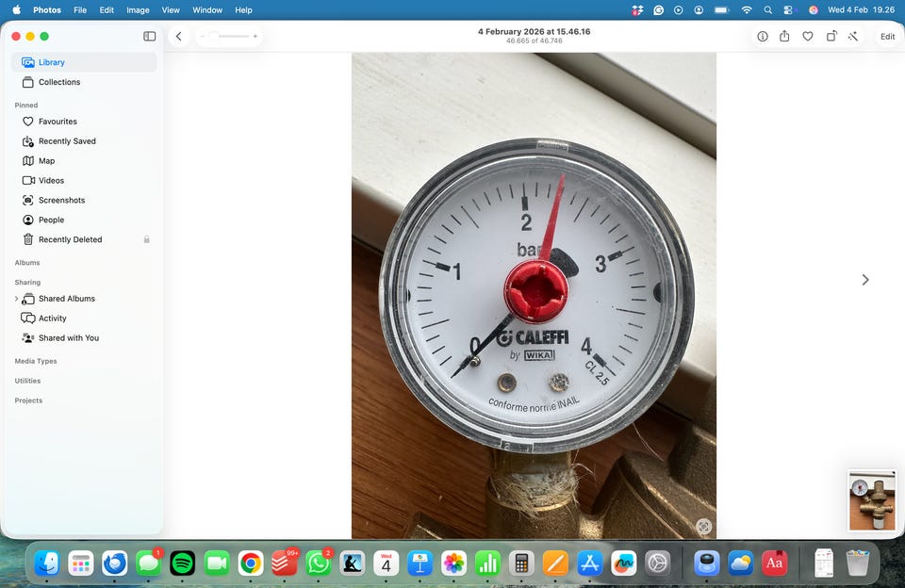Click the Albums section header
Image resolution: width=905 pixels, height=588 pixels.
(27, 263)
